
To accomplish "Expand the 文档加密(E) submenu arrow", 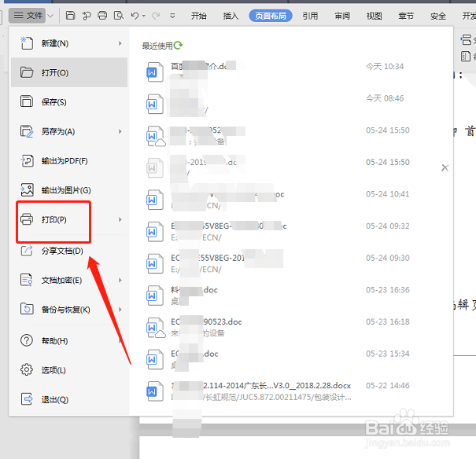I will click(120, 280).
